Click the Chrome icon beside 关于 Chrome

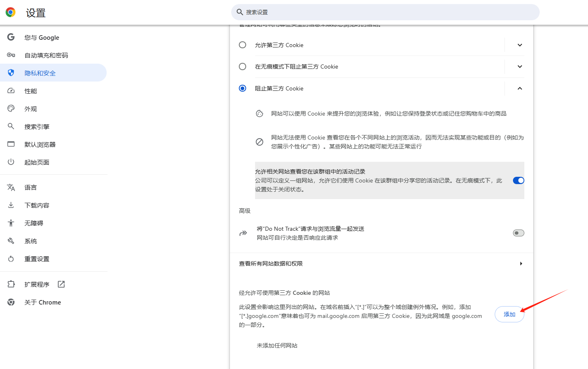pyautogui.click(x=11, y=302)
